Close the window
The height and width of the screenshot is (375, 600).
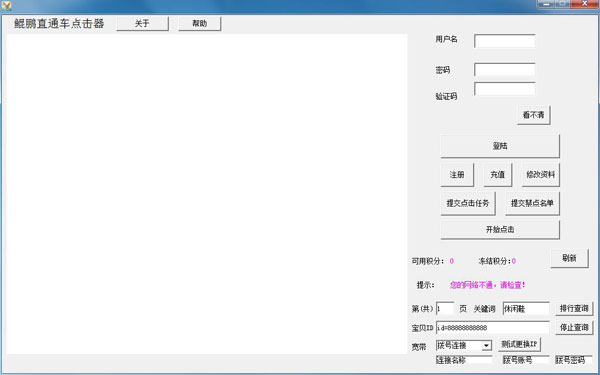[584, 4]
